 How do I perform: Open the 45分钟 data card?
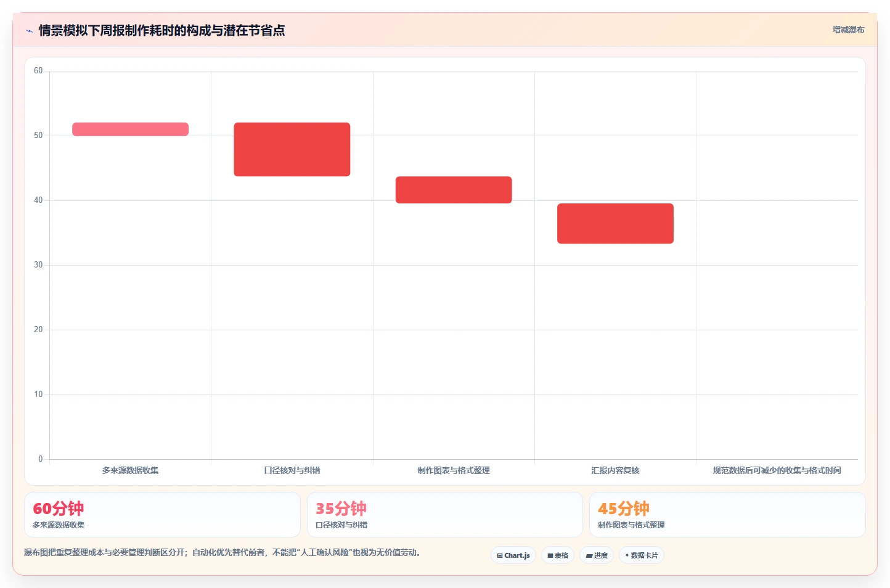(x=727, y=515)
